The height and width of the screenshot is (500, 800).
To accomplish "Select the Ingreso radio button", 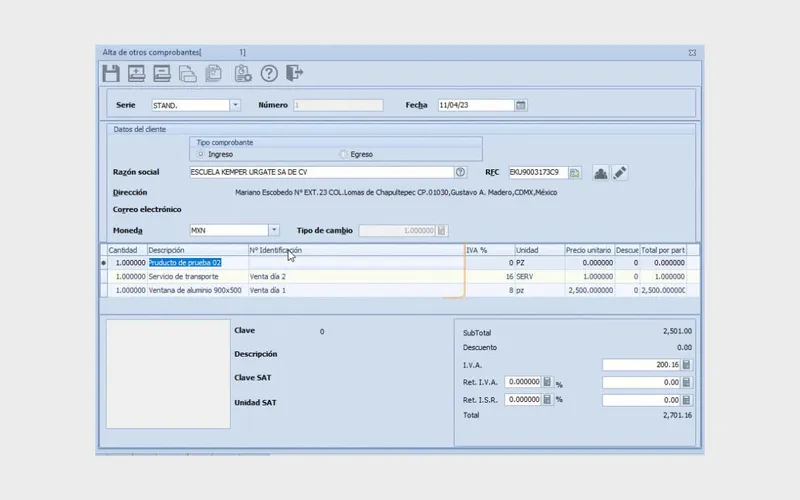I will [201, 154].
